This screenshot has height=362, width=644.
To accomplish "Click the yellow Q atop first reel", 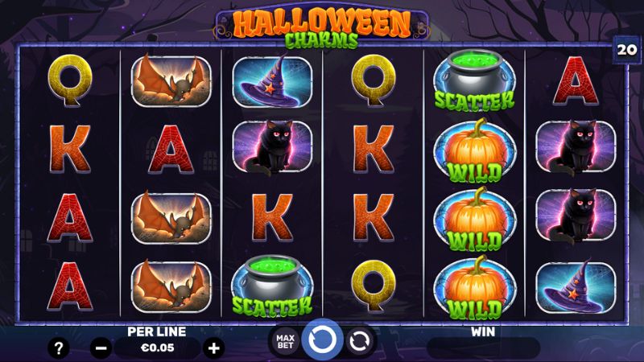I will pos(70,81).
